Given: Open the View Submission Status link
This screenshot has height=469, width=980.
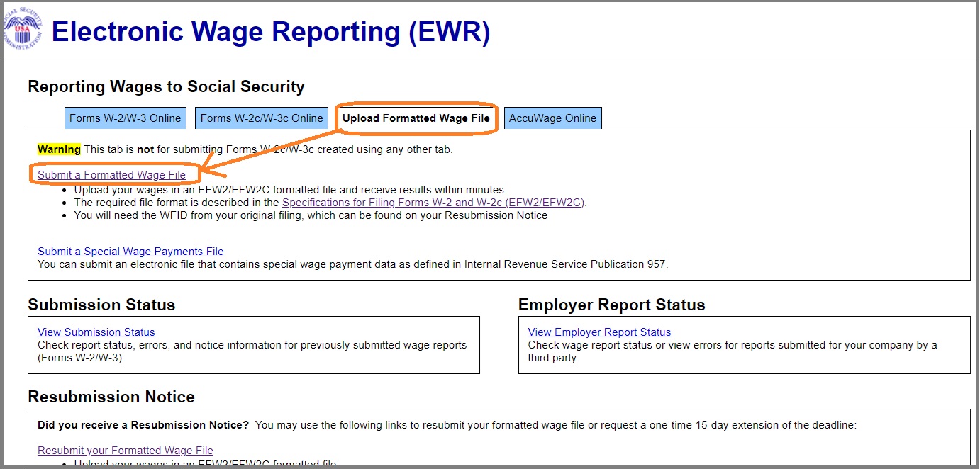Looking at the screenshot, I should click(96, 332).
